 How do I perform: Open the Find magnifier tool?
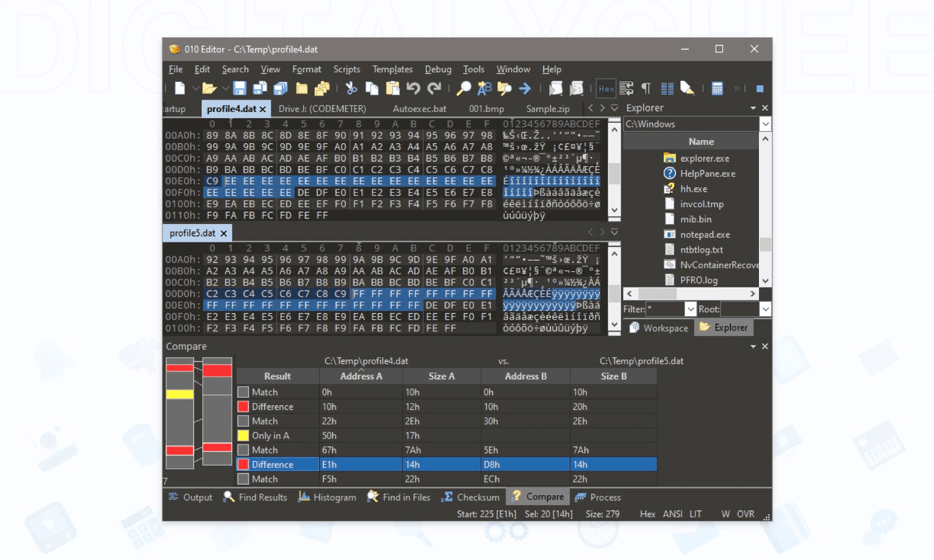pyautogui.click(x=463, y=88)
